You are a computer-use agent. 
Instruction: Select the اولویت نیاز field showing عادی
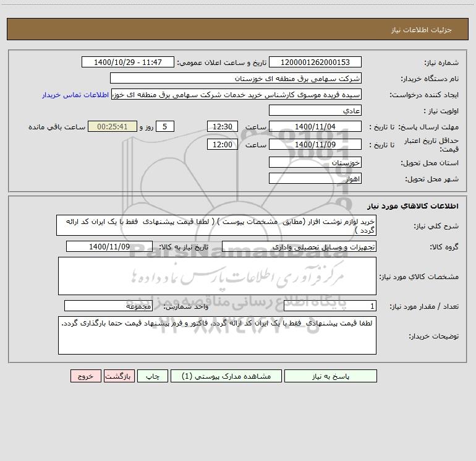click(315, 110)
